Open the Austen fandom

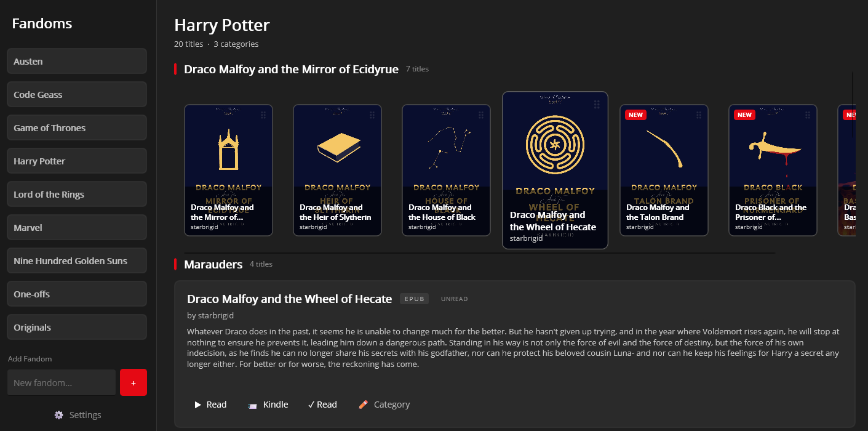77,62
